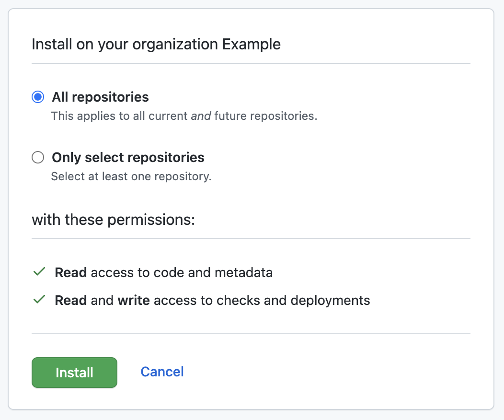Click the organization name "Example" in the heading
Screen dimensions: 504x420
tap(252, 45)
